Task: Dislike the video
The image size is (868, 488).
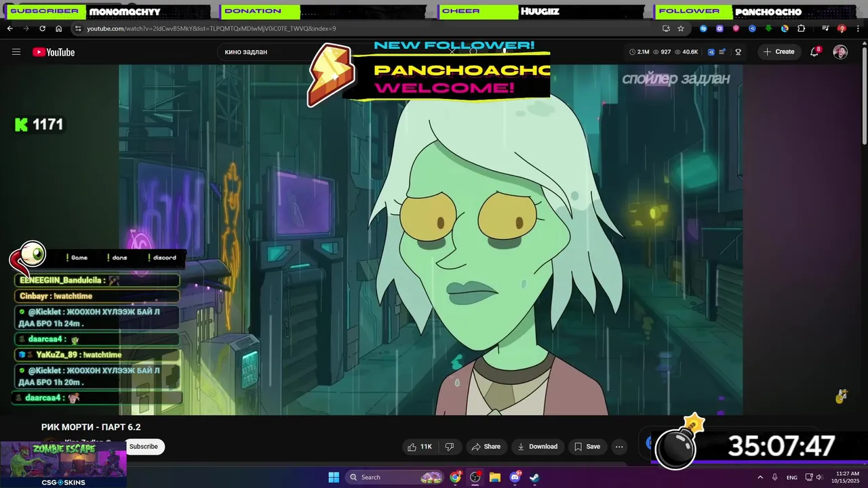Action: [449, 447]
